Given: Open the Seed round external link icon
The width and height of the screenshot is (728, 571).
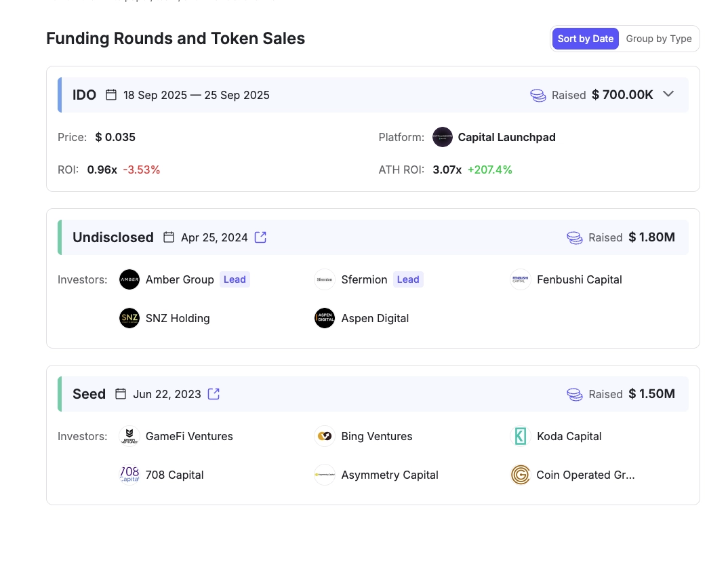Looking at the screenshot, I should click(x=214, y=394).
